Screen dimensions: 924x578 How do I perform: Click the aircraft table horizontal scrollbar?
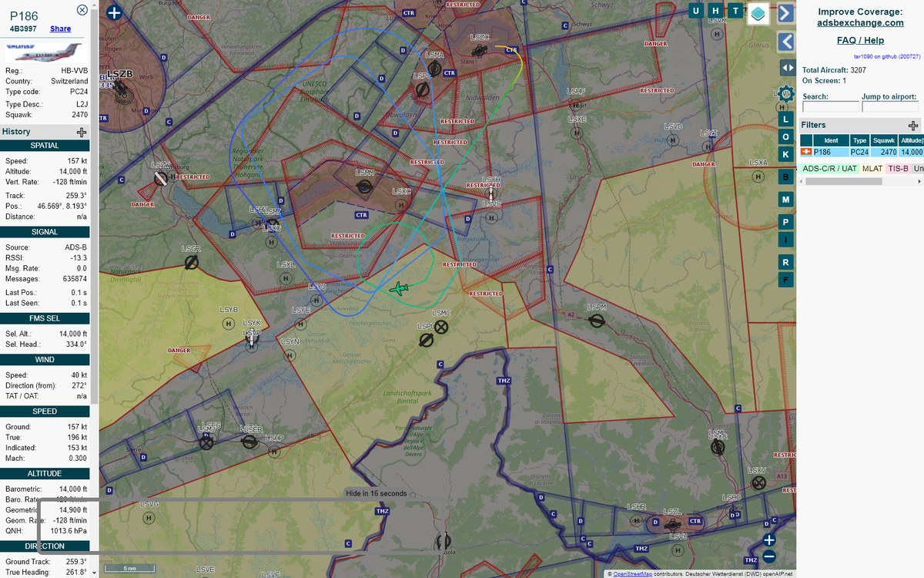[845, 182]
